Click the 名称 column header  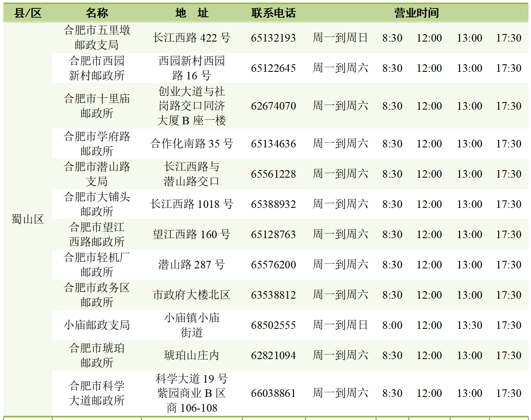(x=97, y=13)
